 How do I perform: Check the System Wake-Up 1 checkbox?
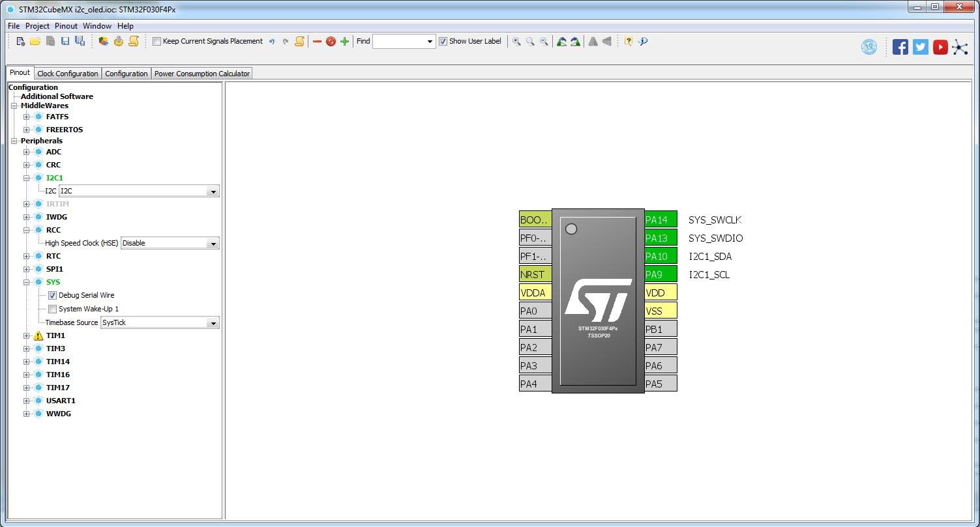tap(53, 309)
